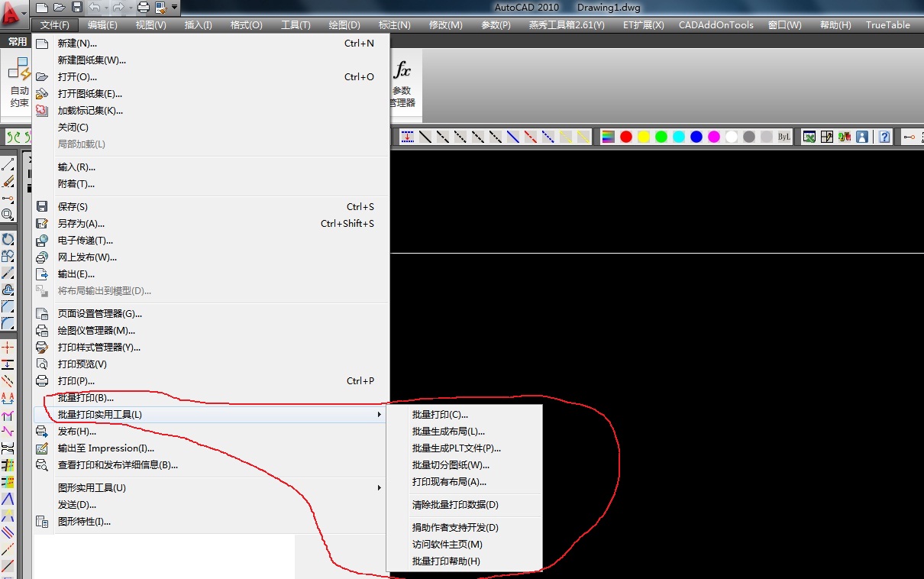Open the 视图(V) menu

[x=150, y=25]
